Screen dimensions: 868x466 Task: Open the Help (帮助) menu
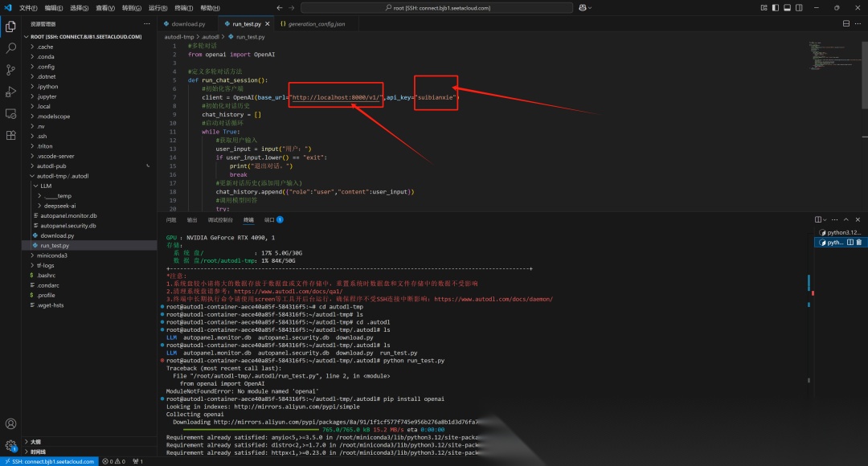(209, 8)
